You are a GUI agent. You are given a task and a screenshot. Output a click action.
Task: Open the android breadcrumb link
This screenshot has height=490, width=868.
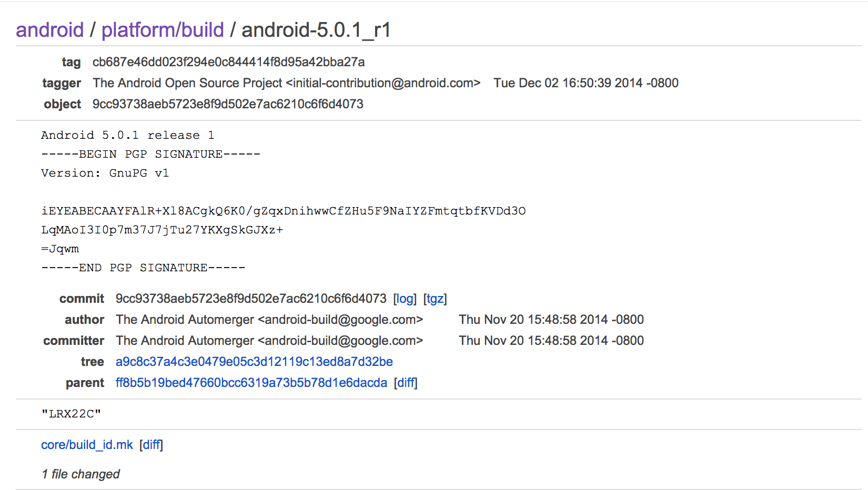49,30
